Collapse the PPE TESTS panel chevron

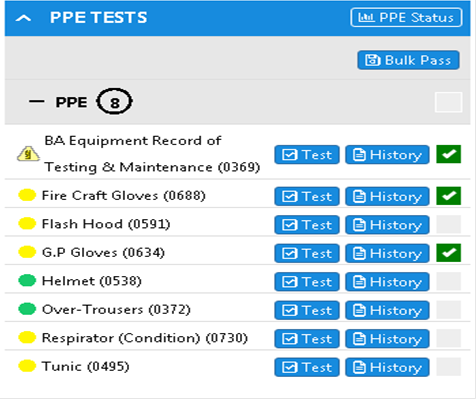(23, 18)
